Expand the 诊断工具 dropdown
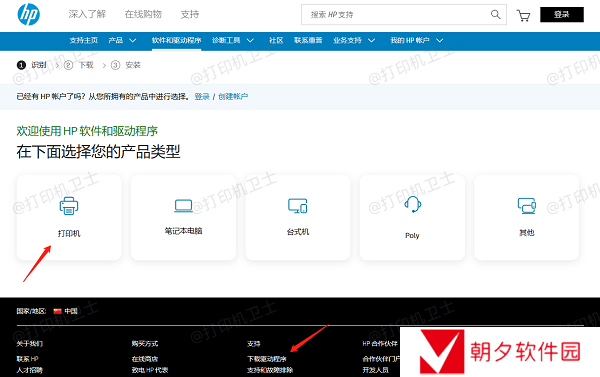Image resolution: width=600 pixels, height=377 pixels. (233, 40)
